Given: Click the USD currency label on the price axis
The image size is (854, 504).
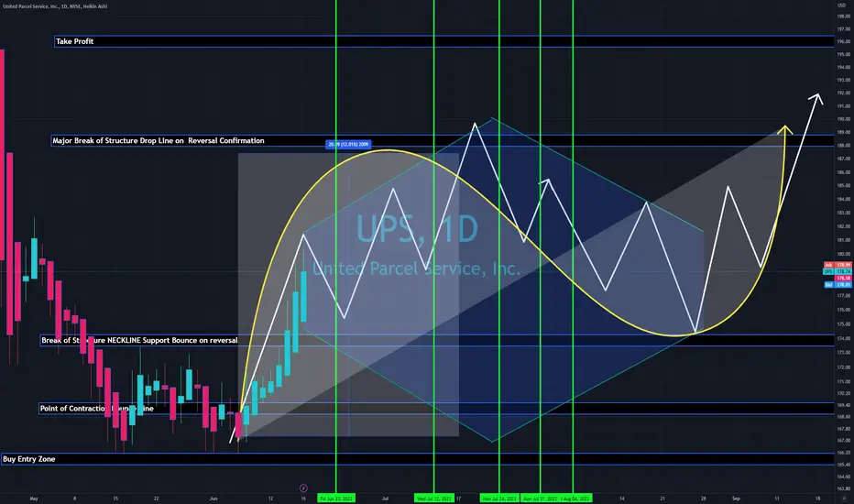Looking at the screenshot, I should coord(841,5).
